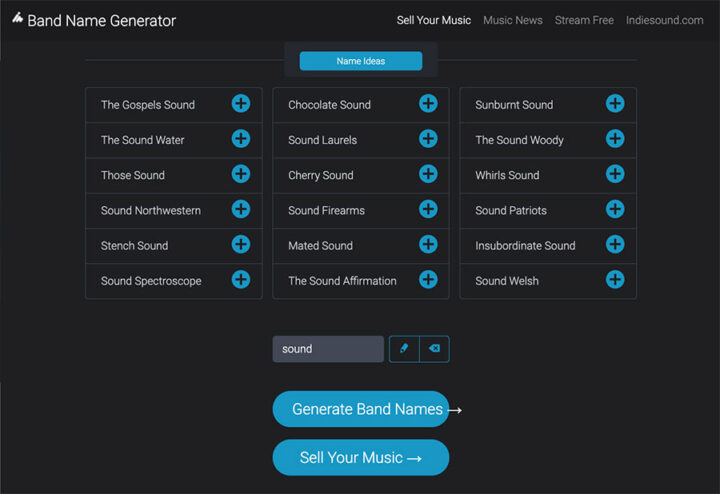Add "Sunburnt Sound" using plus icon

click(615, 104)
